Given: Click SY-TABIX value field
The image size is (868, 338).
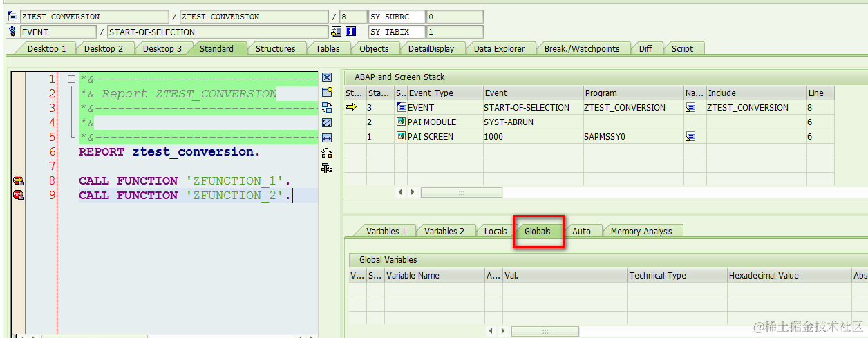Looking at the screenshot, I should coord(455,32).
